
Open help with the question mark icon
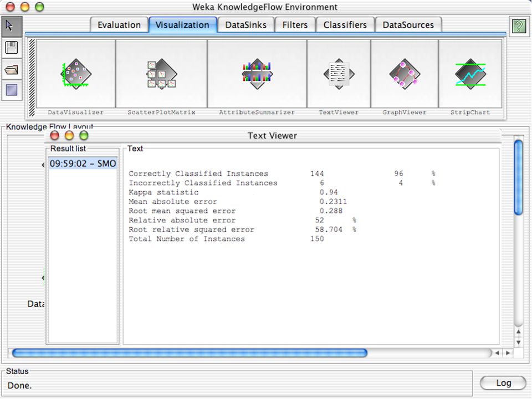pyautogui.click(x=519, y=26)
